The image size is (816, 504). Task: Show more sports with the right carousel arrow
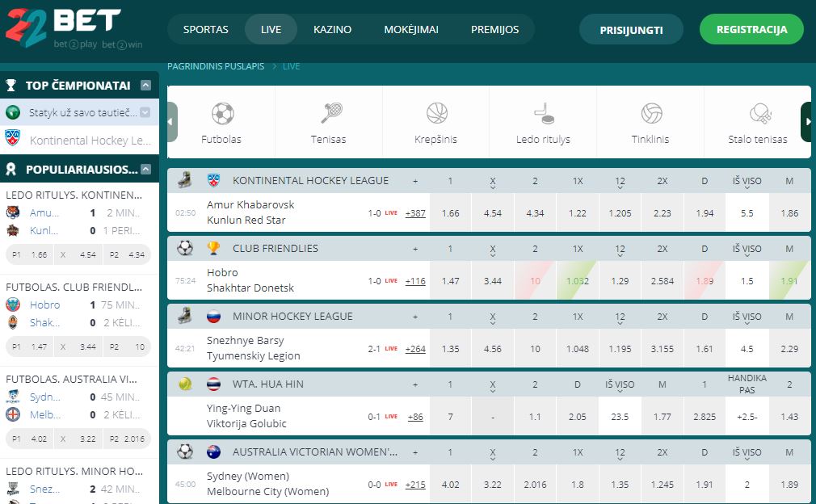pos(806,122)
